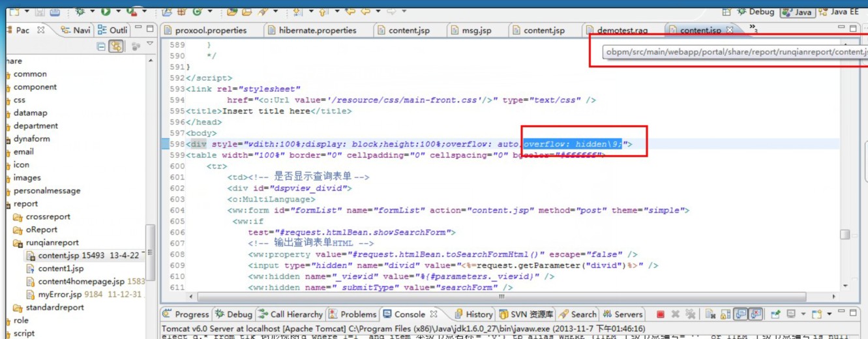
Task: Open the External Tools dropdown arrow
Action: click(x=145, y=12)
